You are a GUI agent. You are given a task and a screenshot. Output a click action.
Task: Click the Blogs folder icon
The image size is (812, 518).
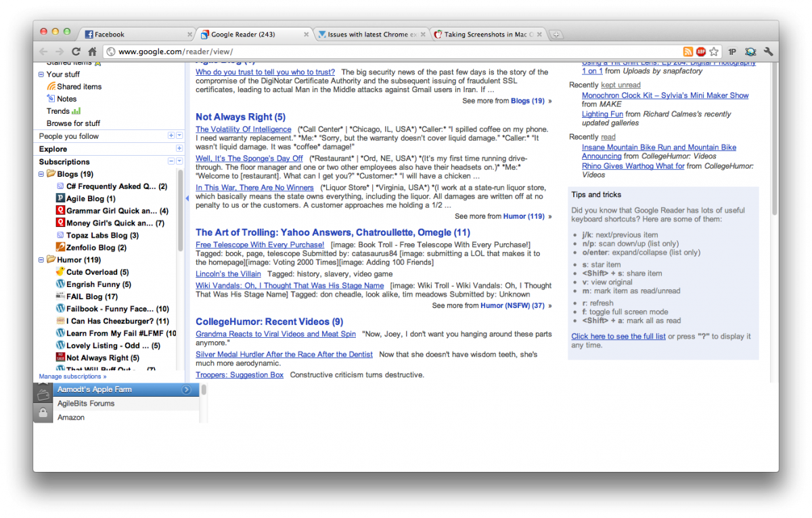[x=51, y=174]
